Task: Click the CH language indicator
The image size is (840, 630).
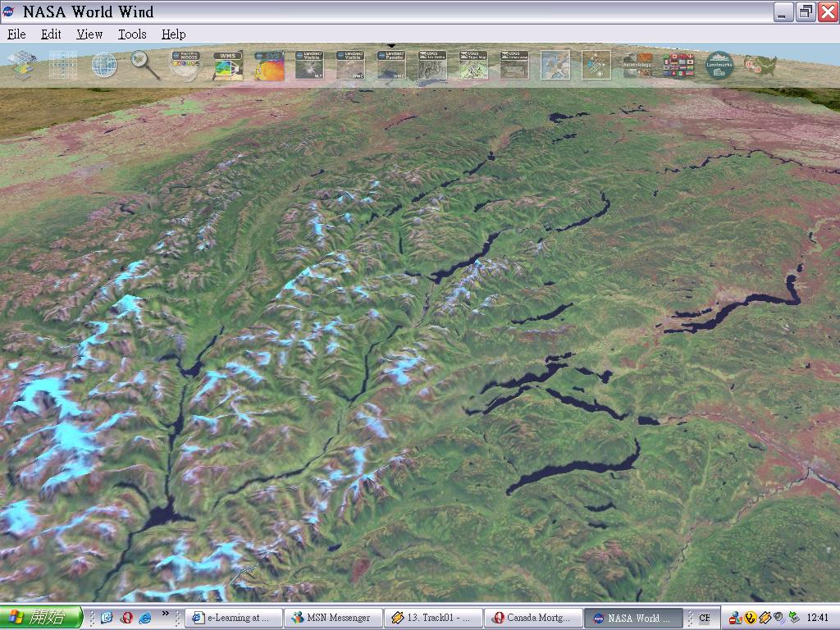Action: [x=704, y=618]
